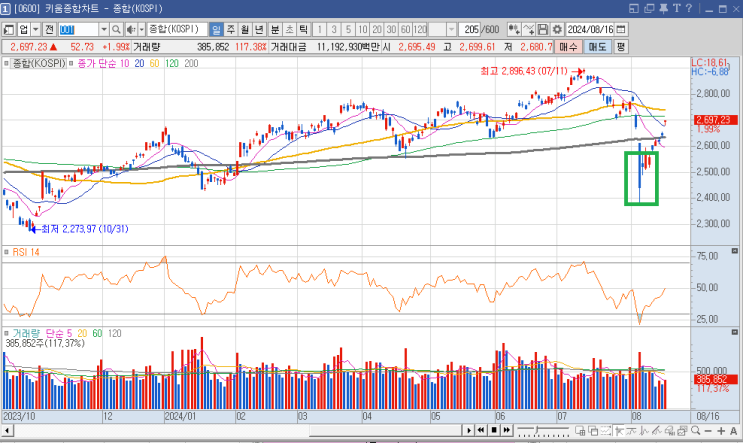
Task: Select the 분 minute period toggle
Action: pos(275,29)
